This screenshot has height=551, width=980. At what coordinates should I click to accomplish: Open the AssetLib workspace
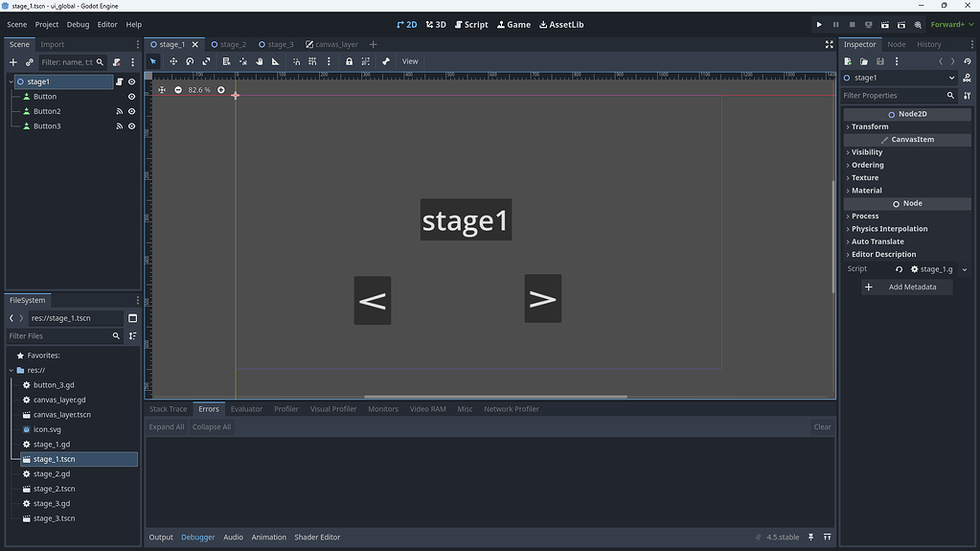coord(561,24)
